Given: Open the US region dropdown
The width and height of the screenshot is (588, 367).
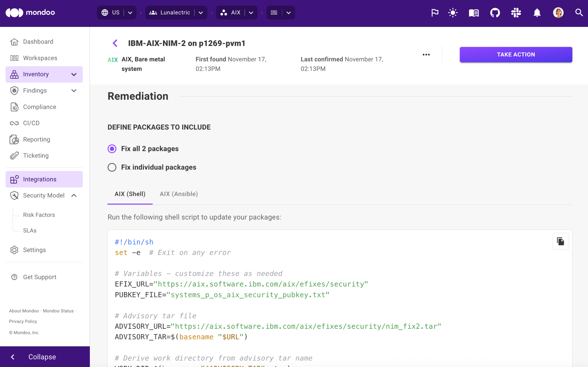Looking at the screenshot, I should [130, 13].
